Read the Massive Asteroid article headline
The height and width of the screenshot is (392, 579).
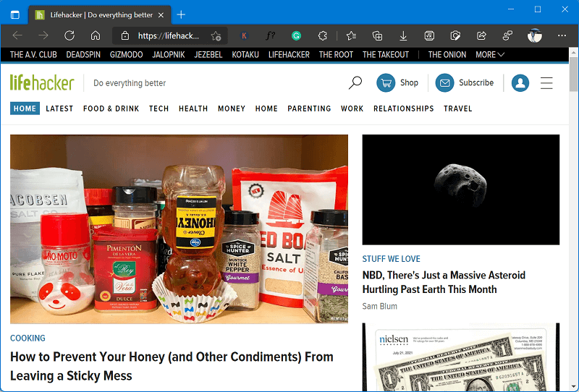444,282
